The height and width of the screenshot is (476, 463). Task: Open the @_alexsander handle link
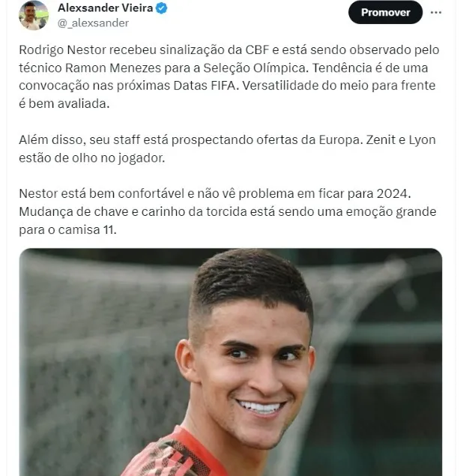(x=93, y=23)
